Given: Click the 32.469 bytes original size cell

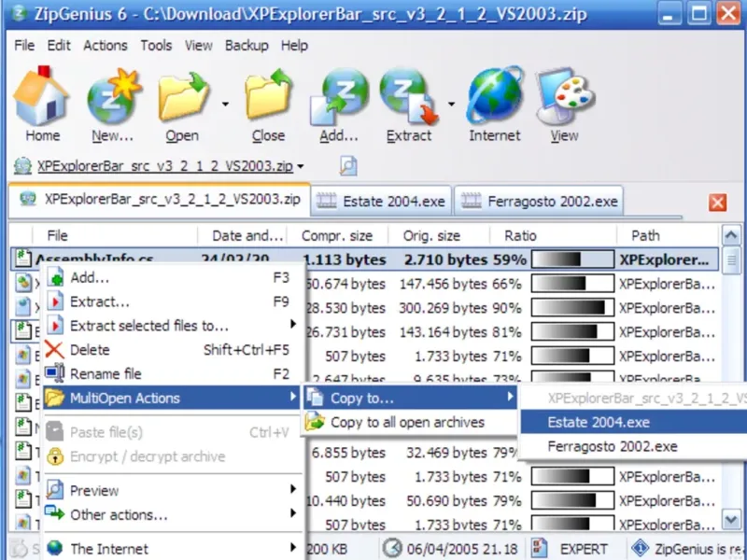Looking at the screenshot, I should [x=447, y=453].
